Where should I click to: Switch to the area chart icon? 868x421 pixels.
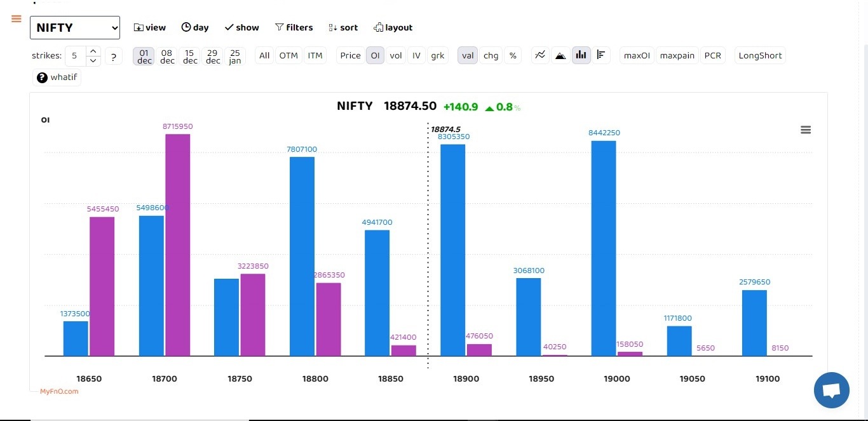point(560,55)
